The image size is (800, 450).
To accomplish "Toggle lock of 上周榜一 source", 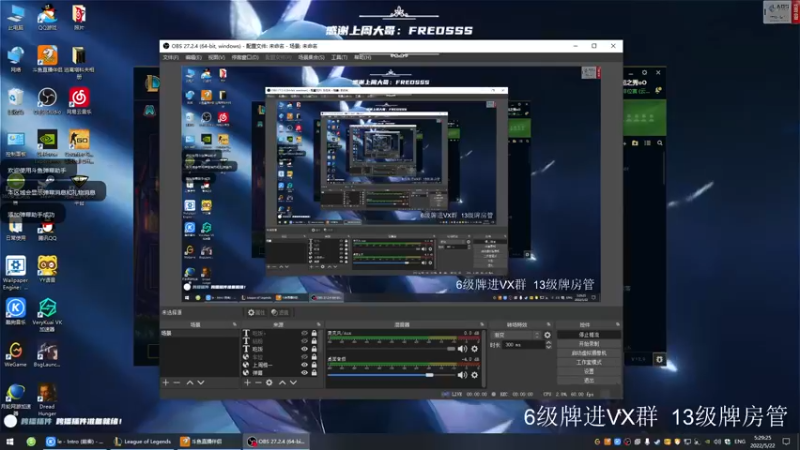I will point(314,365).
